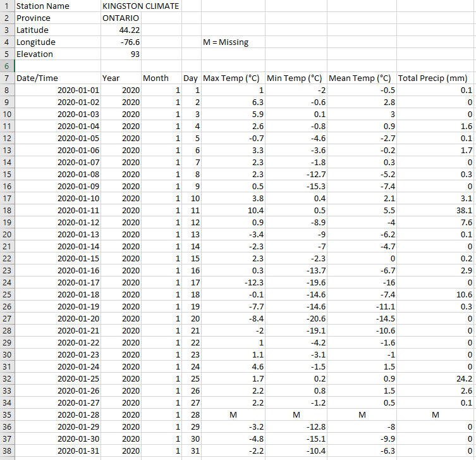This screenshot has width=476, height=460.
Task: Select the 'M = Missing' note cell
Action: click(x=233, y=42)
